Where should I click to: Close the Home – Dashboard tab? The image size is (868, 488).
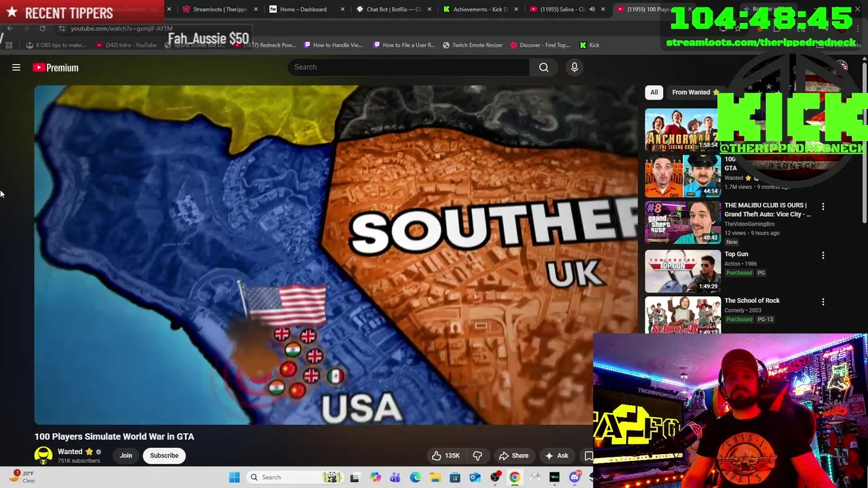tap(342, 9)
